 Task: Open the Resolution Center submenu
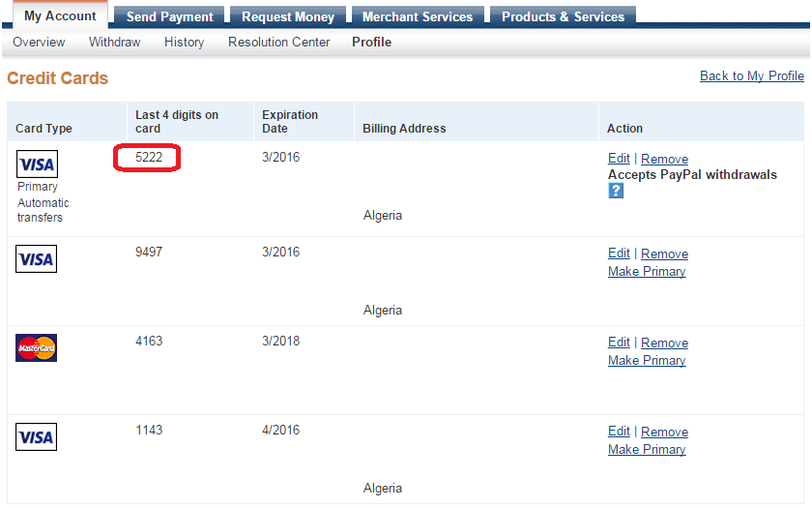coord(278,42)
